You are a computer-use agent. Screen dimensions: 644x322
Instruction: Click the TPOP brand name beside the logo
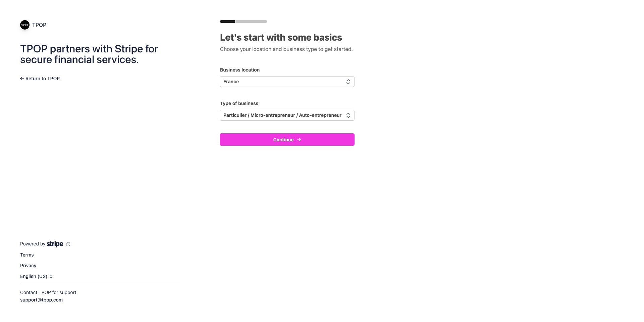(39, 25)
